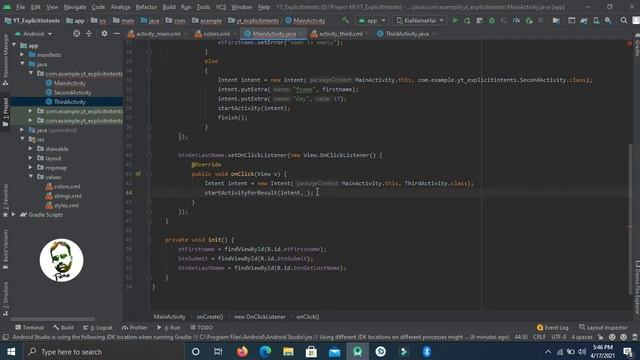
Task: Open Project panel settings gear
Action: [104, 34]
